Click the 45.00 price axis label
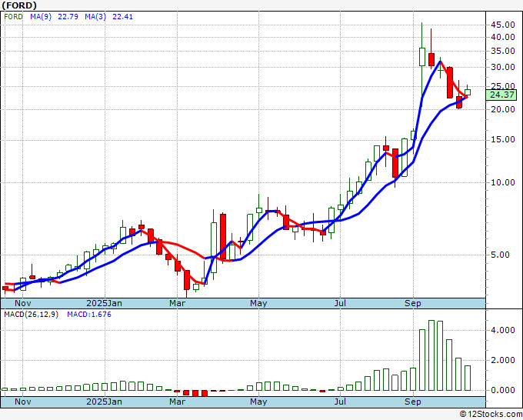The width and height of the screenshot is (523, 420). (x=503, y=25)
